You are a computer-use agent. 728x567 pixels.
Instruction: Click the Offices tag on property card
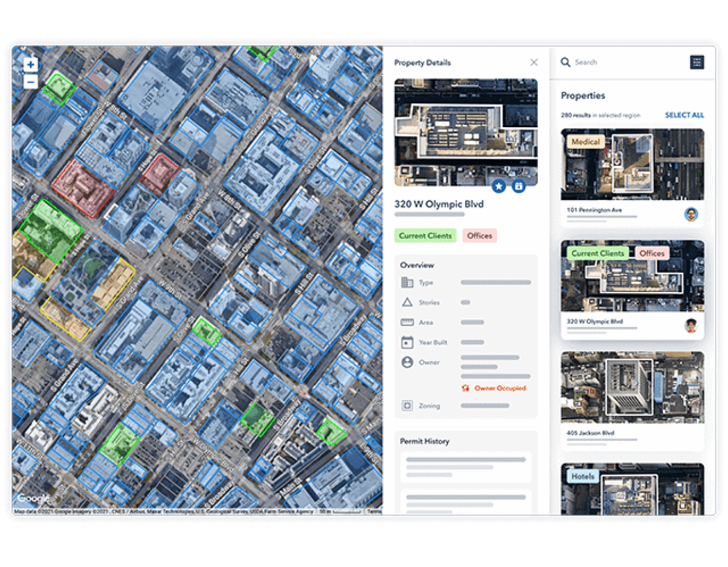[x=652, y=253]
